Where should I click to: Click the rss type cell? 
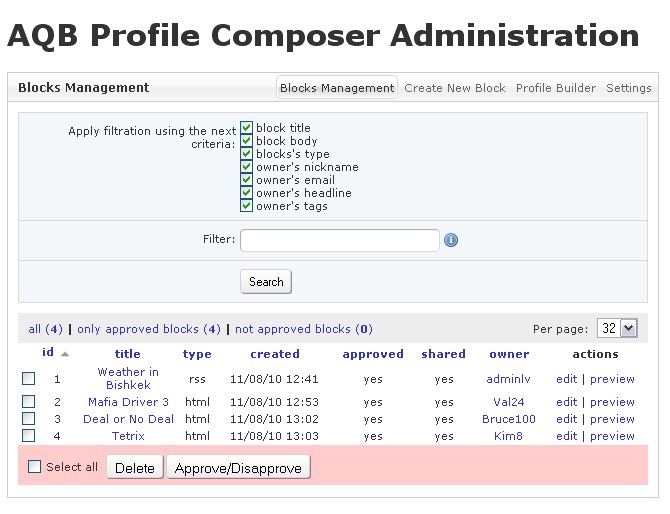pyautogui.click(x=197, y=379)
